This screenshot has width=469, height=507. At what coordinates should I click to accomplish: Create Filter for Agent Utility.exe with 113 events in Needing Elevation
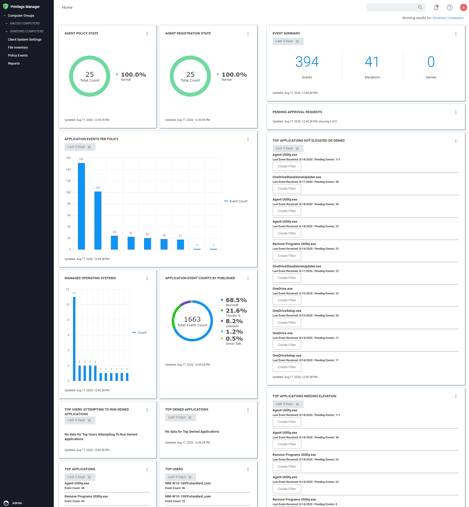(287, 422)
